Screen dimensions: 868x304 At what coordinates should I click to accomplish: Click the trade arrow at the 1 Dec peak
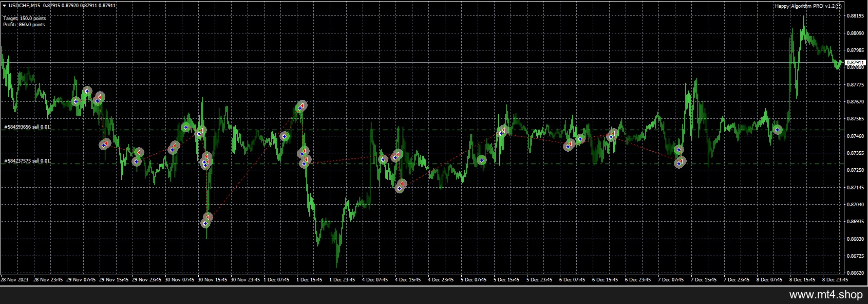click(302, 105)
